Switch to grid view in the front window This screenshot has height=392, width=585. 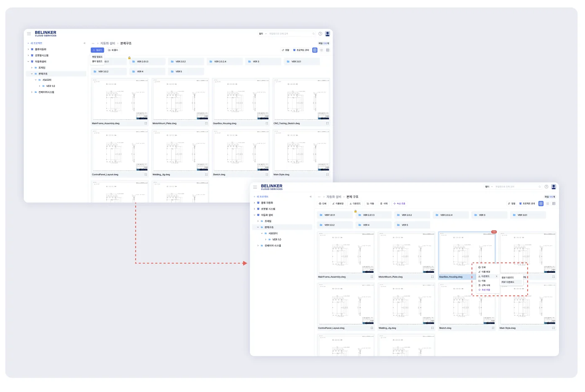pyautogui.click(x=541, y=204)
